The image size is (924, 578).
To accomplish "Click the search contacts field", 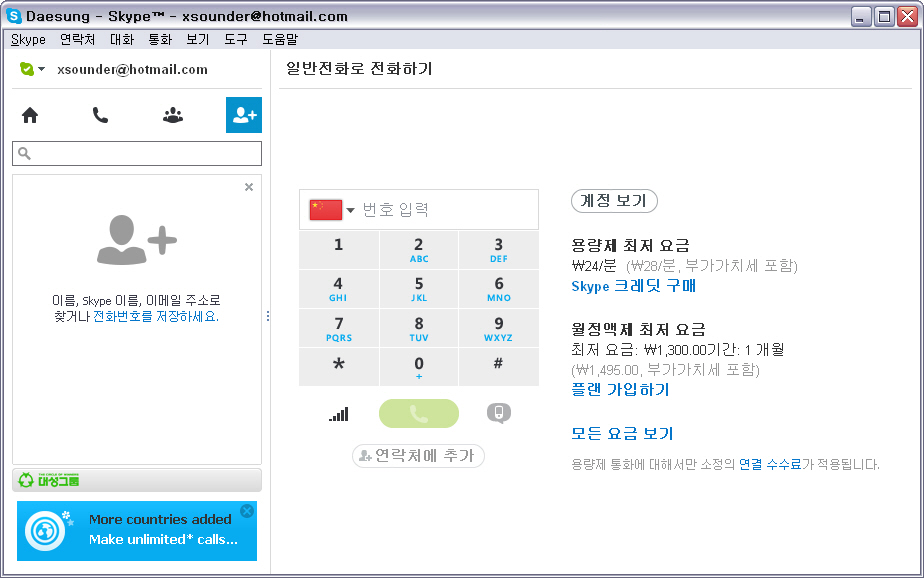I will (137, 154).
